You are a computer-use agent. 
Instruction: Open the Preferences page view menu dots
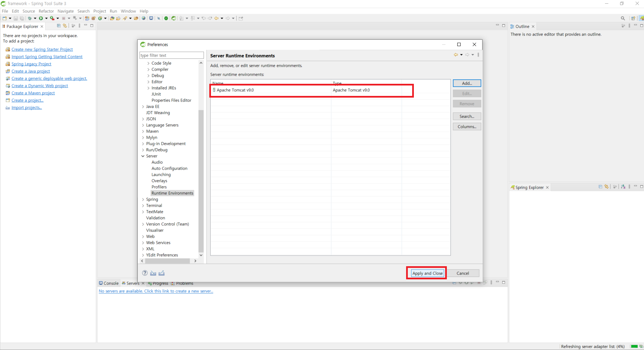478,55
